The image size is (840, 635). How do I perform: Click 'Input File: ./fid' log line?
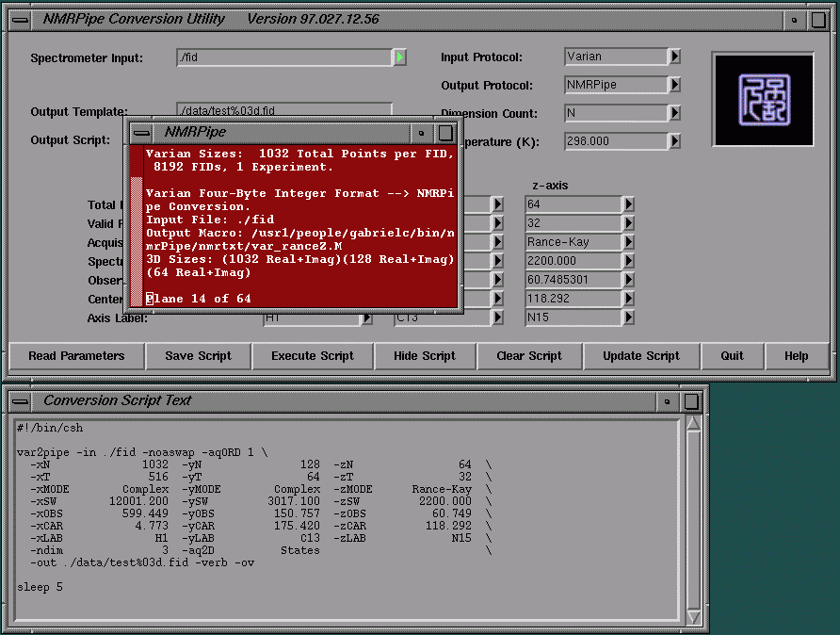click(210, 220)
